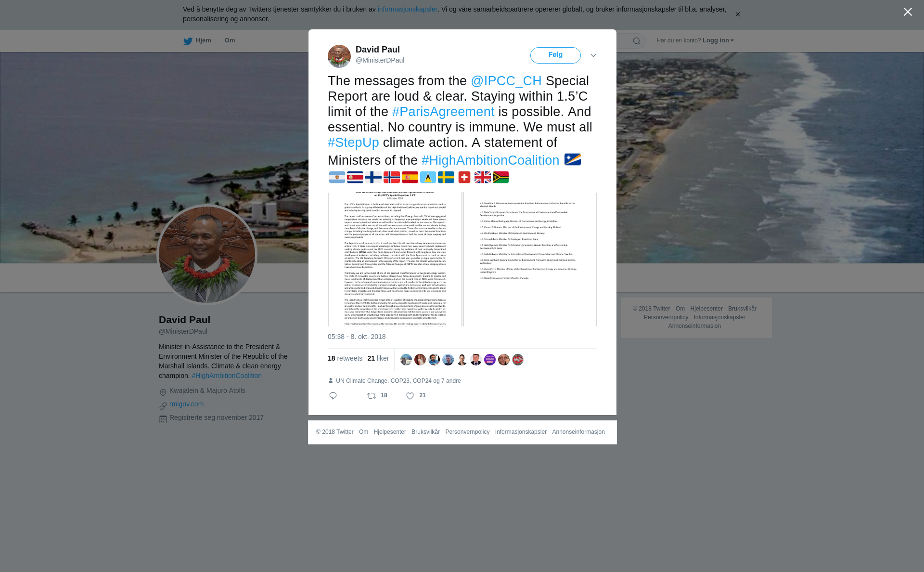Viewport: 924px width, 572px height.
Task: View the 18 retweets list
Action: pos(345,358)
